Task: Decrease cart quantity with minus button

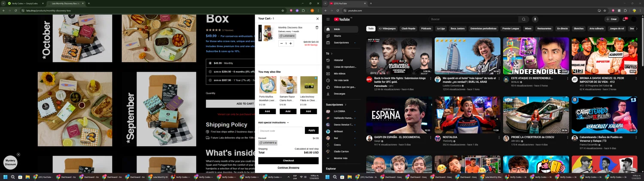Action: 282,43
